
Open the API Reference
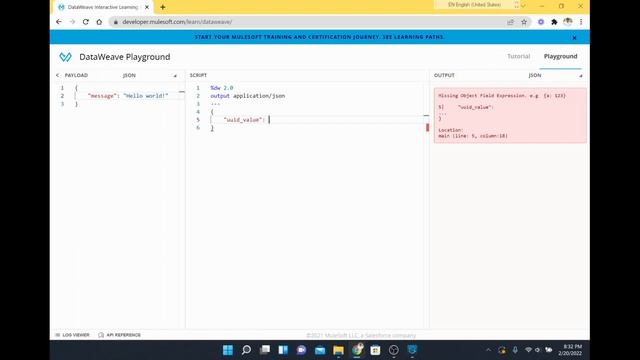[x=120, y=335]
